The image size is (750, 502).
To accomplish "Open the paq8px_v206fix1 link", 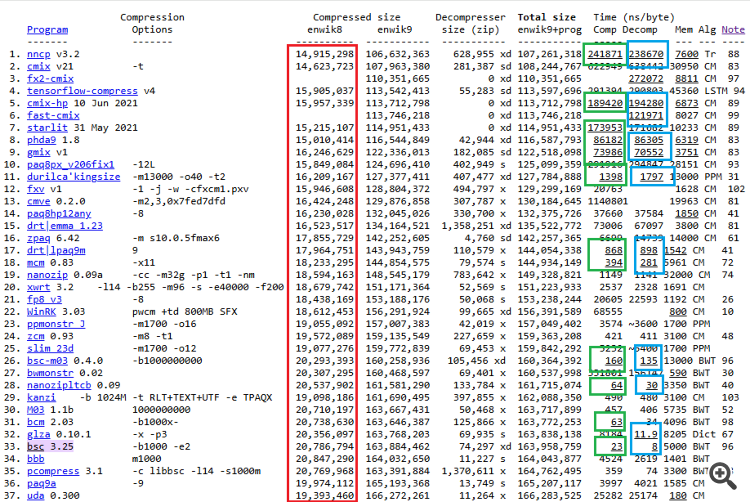I will click(x=71, y=164).
